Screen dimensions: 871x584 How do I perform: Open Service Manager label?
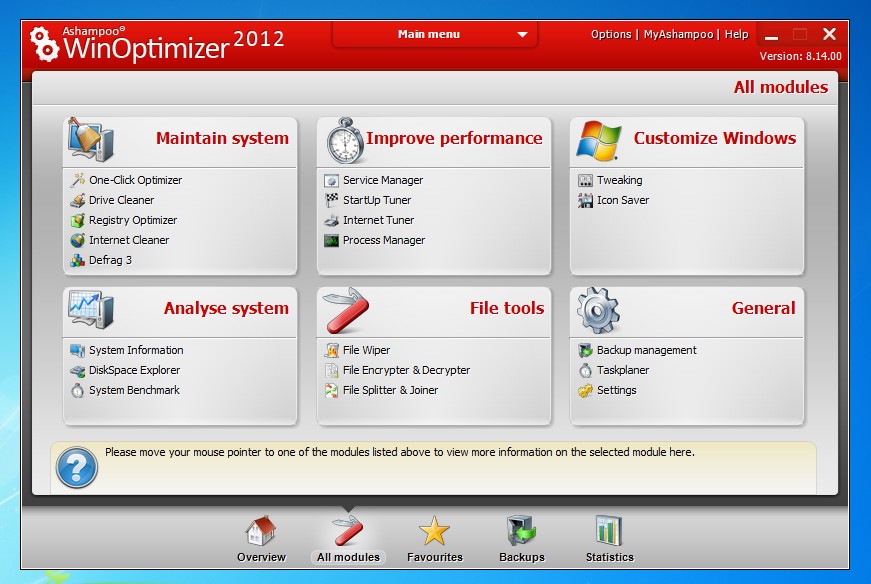click(383, 180)
